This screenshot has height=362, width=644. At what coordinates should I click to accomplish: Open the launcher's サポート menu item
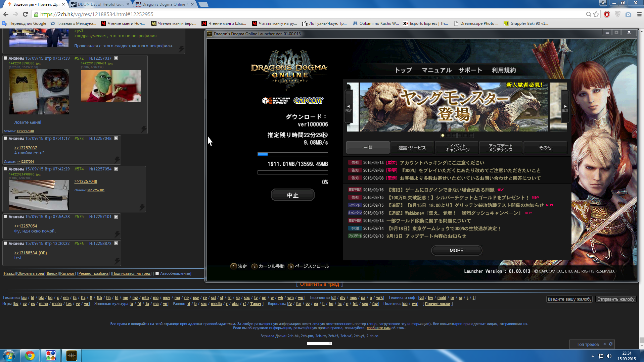tap(470, 70)
